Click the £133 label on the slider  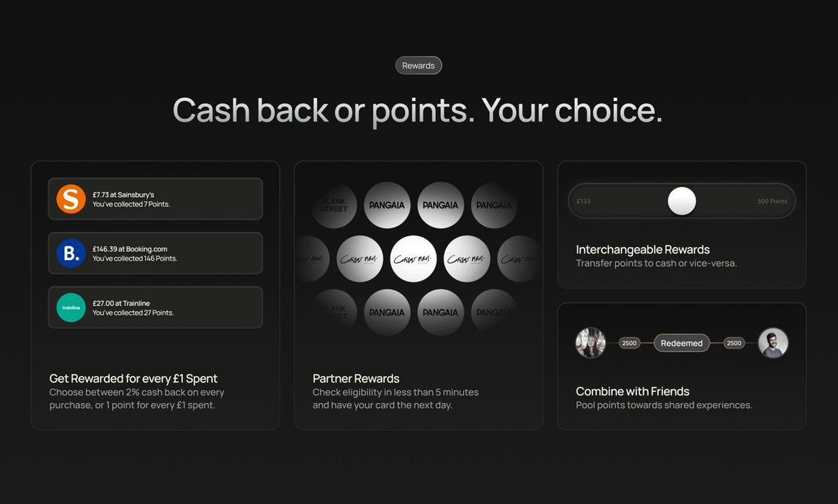(x=584, y=201)
